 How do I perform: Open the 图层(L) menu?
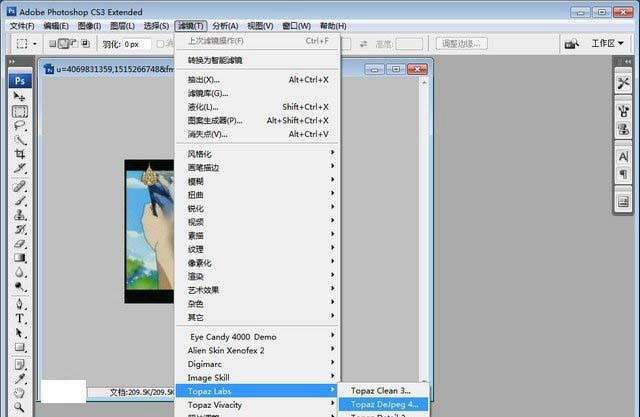(x=122, y=26)
